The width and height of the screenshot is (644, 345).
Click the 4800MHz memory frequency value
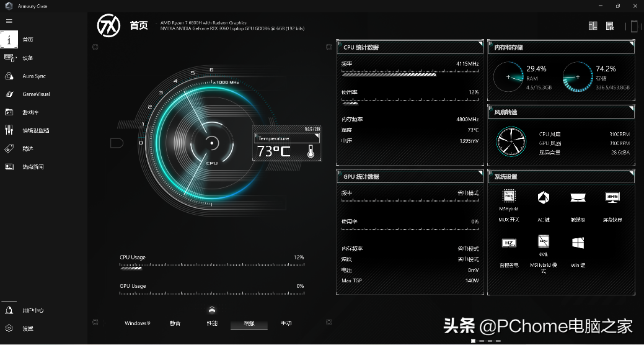467,119
